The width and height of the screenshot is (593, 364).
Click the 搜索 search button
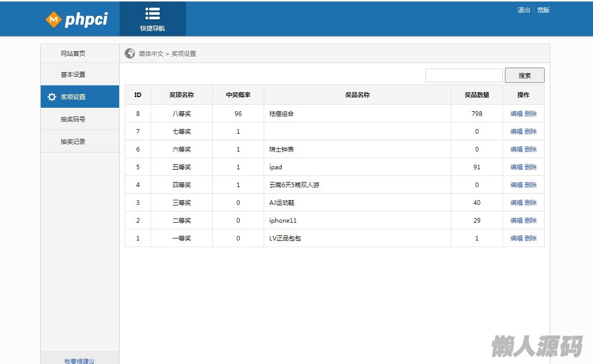click(x=524, y=75)
